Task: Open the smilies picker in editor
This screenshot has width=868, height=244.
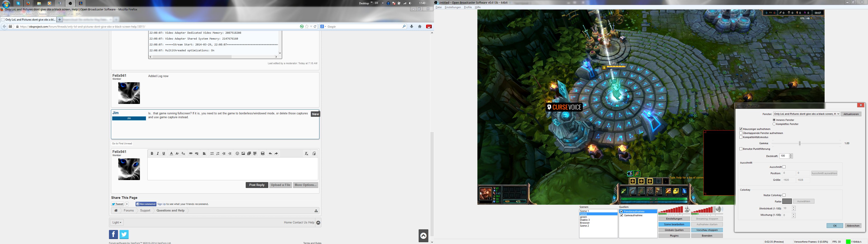Action: 237,154
